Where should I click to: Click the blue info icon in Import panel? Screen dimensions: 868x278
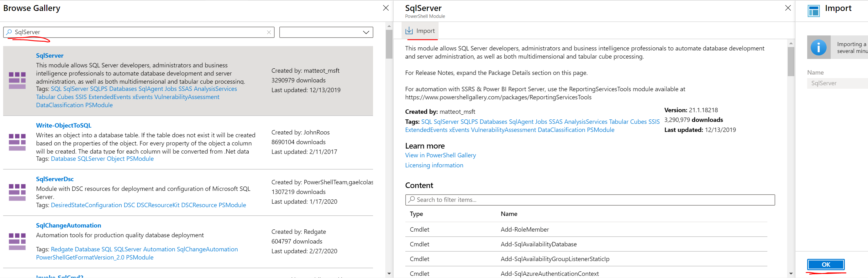[x=818, y=48]
